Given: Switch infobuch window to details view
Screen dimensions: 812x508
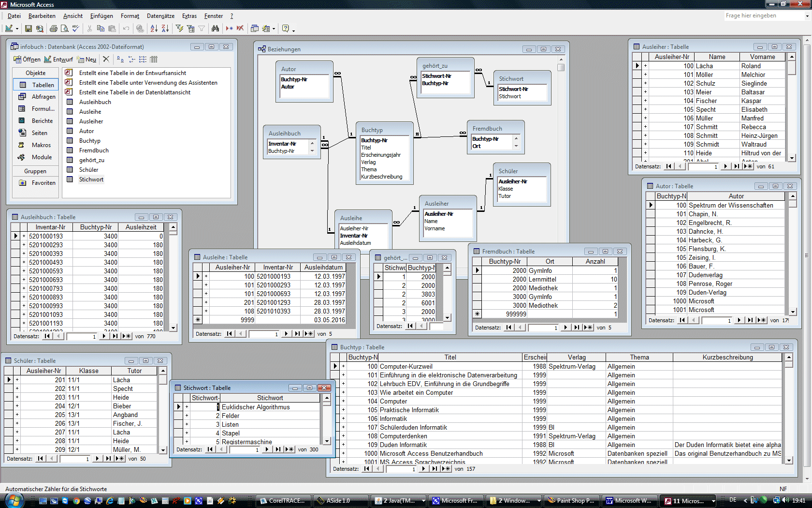Looking at the screenshot, I should [x=154, y=59].
